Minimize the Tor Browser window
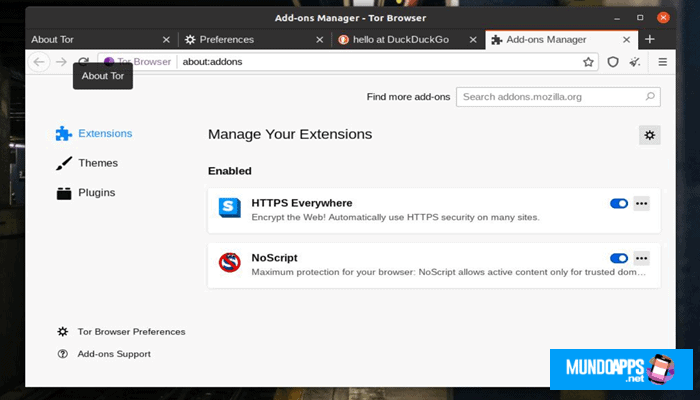 pos(617,18)
